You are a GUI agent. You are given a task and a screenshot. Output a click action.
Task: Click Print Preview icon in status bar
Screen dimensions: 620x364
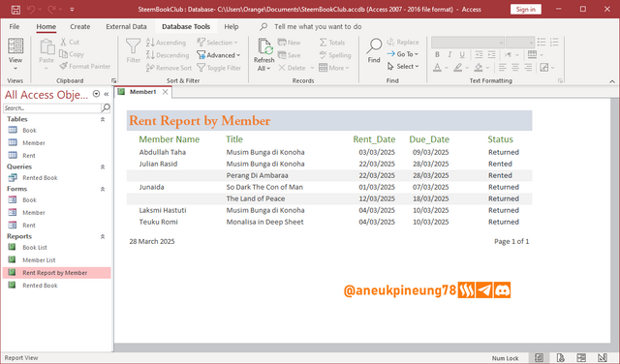point(560,357)
